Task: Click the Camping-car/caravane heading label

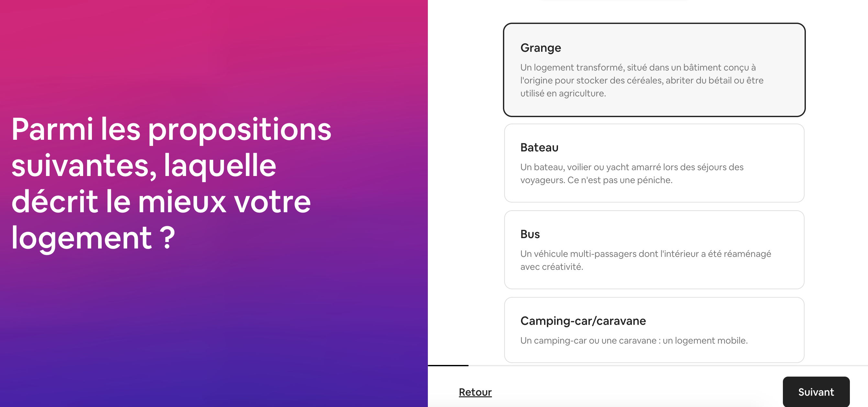Action: click(x=583, y=321)
